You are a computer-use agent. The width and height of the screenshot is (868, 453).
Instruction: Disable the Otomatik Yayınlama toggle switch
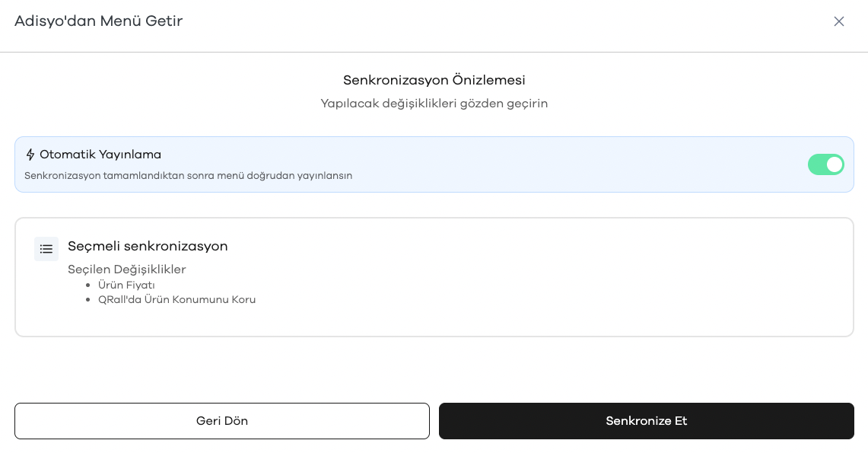(825, 164)
